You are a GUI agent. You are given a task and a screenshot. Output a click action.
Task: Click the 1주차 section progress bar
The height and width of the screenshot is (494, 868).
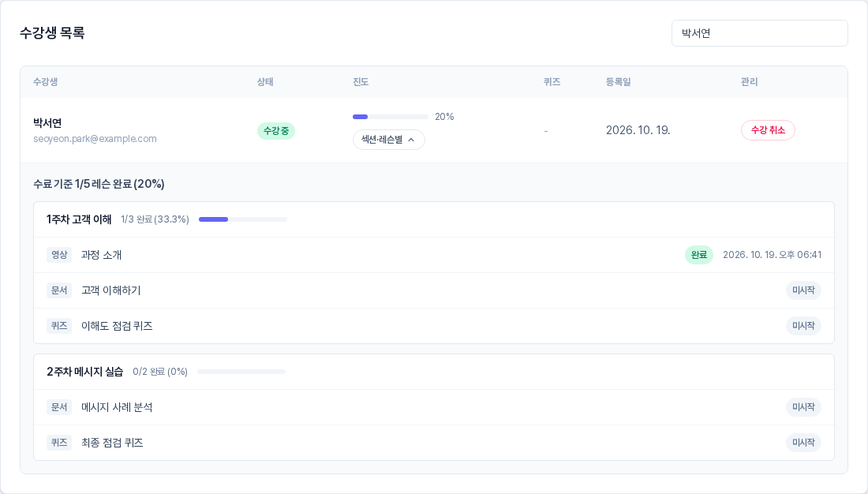tap(243, 220)
